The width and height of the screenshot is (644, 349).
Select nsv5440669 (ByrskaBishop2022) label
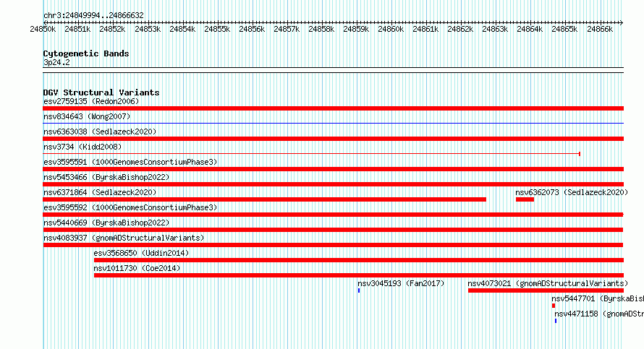click(x=106, y=223)
